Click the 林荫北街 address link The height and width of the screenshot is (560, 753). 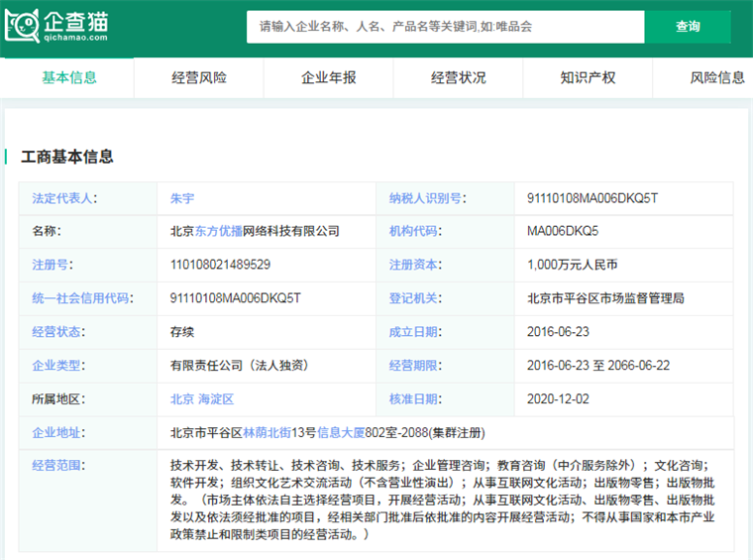tap(269, 433)
